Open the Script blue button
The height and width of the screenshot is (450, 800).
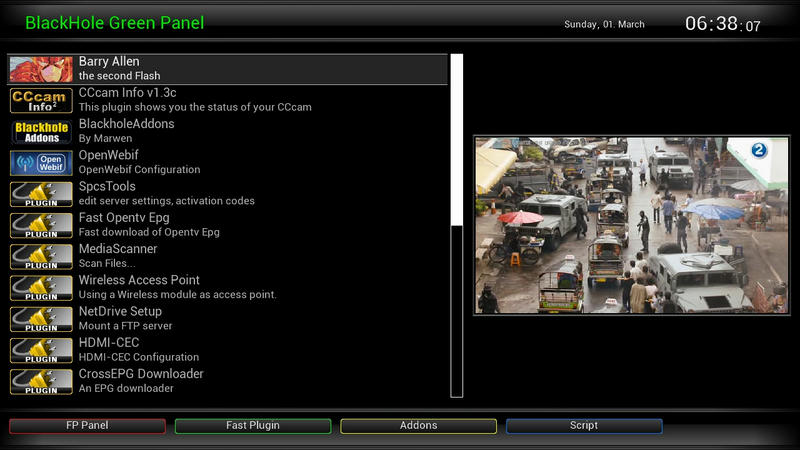point(584,426)
